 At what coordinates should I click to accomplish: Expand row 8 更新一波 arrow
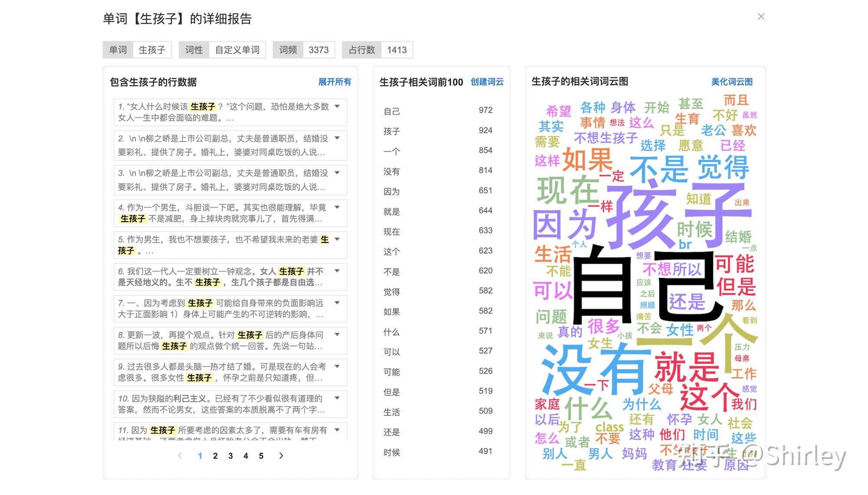pyautogui.click(x=337, y=334)
